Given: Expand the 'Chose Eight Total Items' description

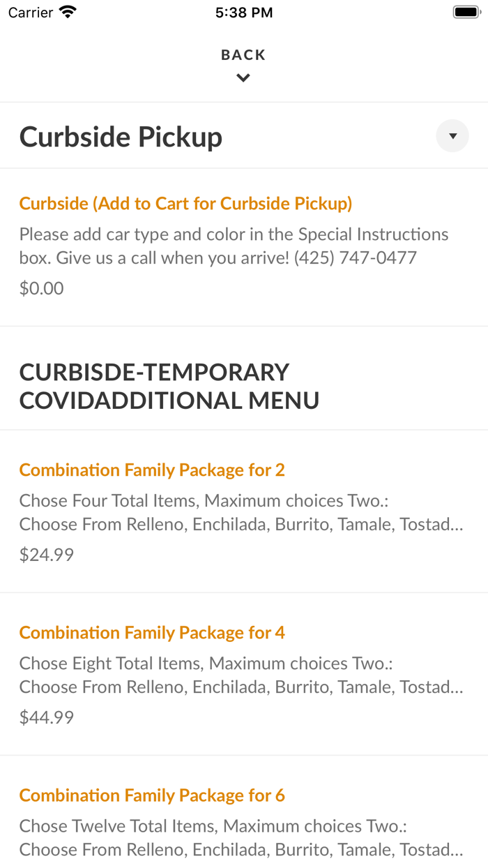Looking at the screenshot, I should (241, 675).
